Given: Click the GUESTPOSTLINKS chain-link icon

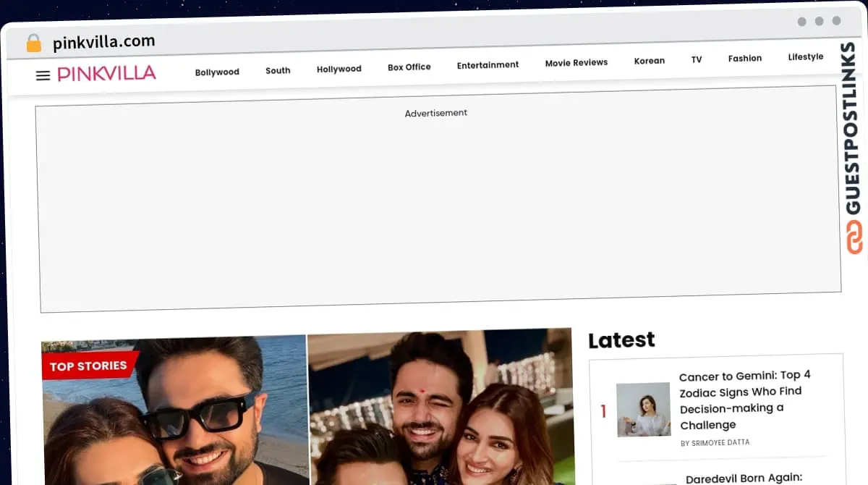Looking at the screenshot, I should coord(856,237).
